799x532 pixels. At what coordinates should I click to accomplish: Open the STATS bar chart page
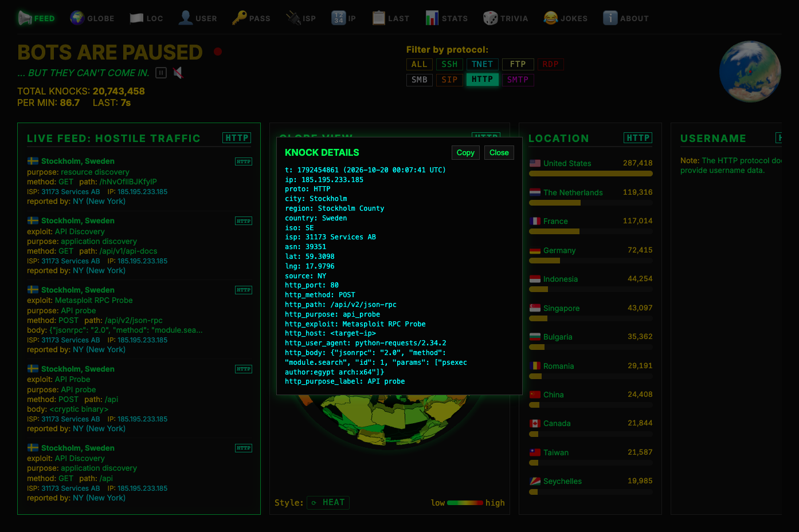coord(432,18)
